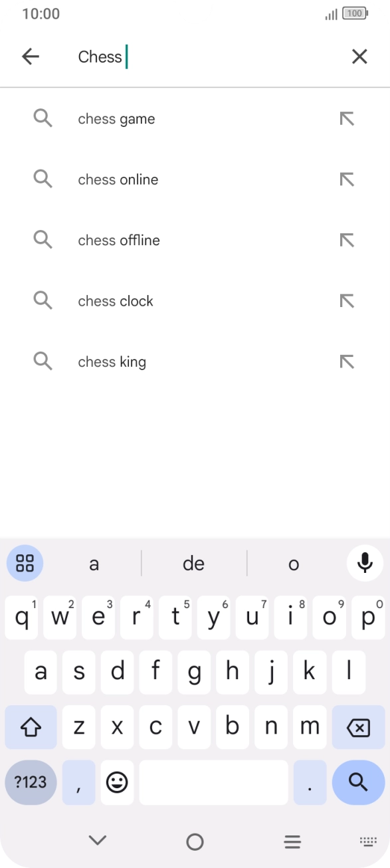Clear the search with the X button
The image size is (390, 868).
coord(359,56)
